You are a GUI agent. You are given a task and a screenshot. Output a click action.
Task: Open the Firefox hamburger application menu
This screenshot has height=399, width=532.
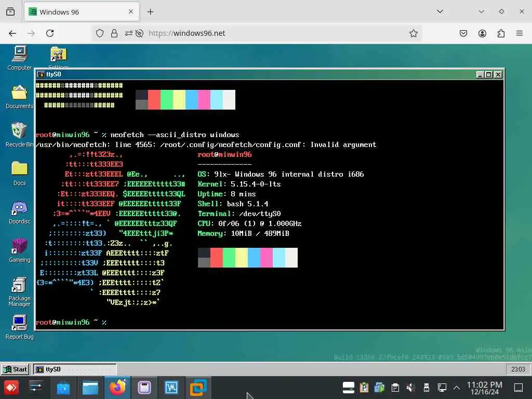520,33
